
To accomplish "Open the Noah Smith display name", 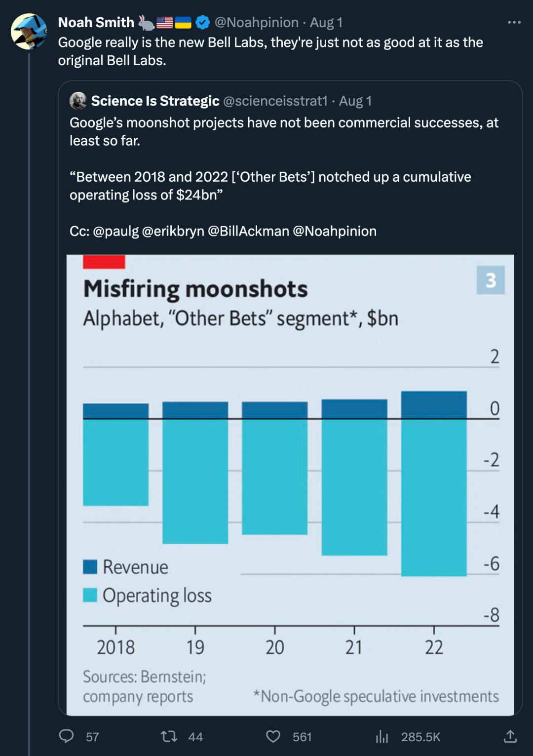I will 96,22.
